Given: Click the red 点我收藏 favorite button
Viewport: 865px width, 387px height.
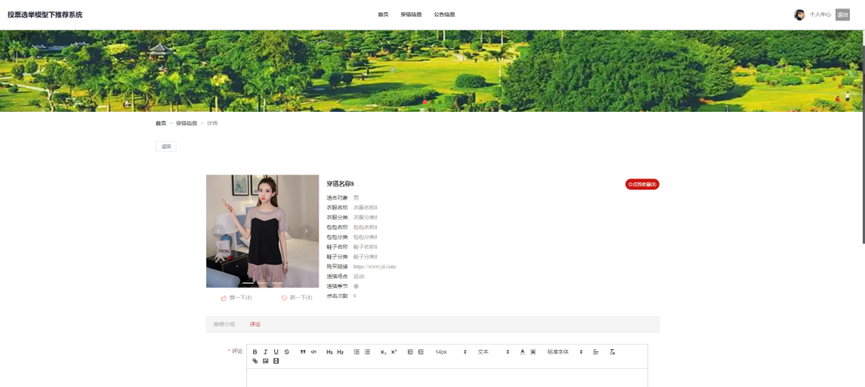Looking at the screenshot, I should point(642,184).
